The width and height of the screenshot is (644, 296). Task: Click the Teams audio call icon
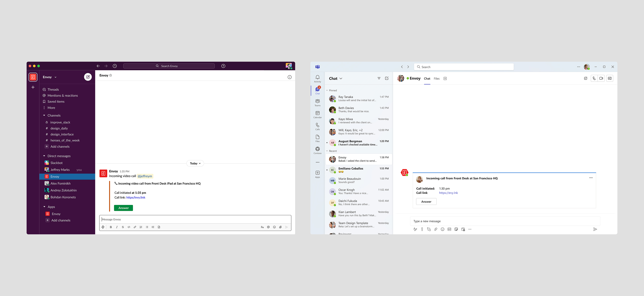click(594, 78)
